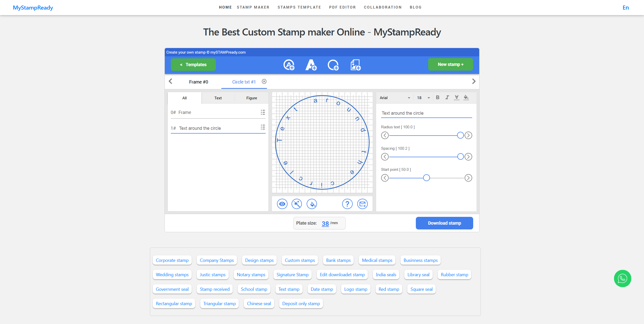Viewport: 644px width, 324px height.
Task: Open the Deposit only stamp link
Action: [x=301, y=304]
